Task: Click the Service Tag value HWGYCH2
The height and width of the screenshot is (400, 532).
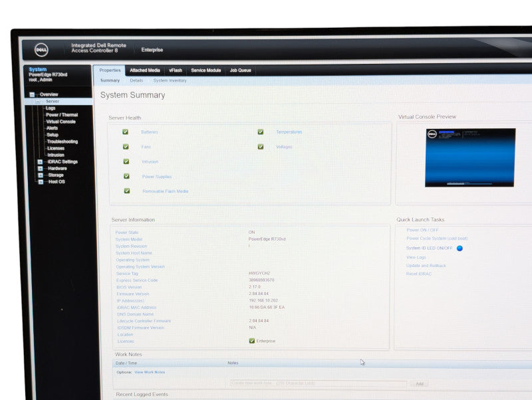Action: pyautogui.click(x=259, y=273)
